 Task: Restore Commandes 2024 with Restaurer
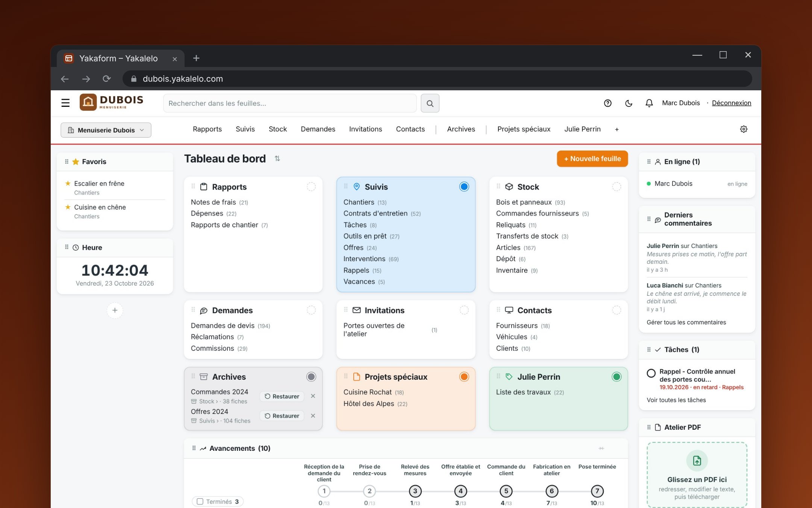[282, 396]
